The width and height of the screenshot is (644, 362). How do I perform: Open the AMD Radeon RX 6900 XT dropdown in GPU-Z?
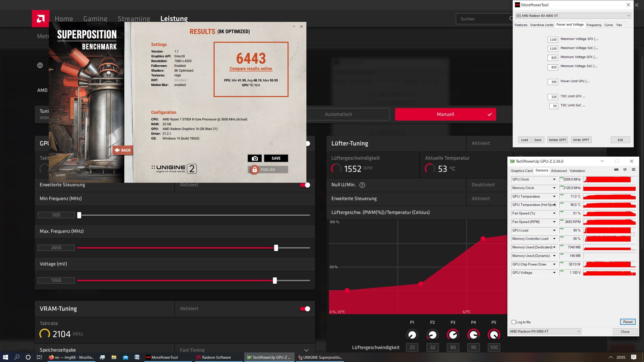pos(545,331)
